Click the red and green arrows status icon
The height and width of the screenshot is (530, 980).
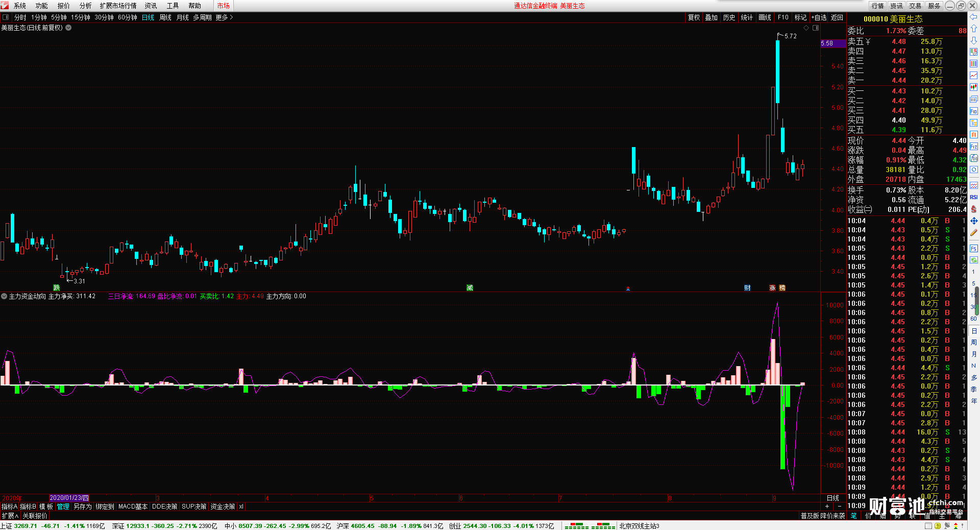coord(955,526)
